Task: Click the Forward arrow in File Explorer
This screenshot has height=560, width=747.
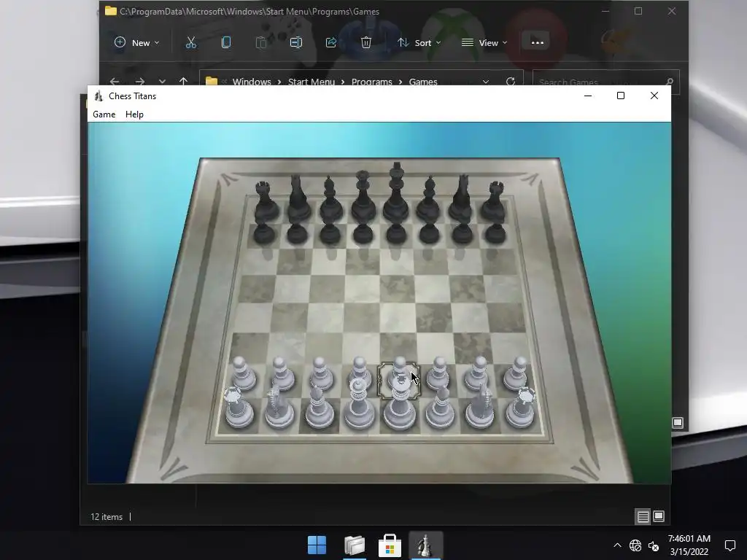Action: pyautogui.click(x=139, y=82)
